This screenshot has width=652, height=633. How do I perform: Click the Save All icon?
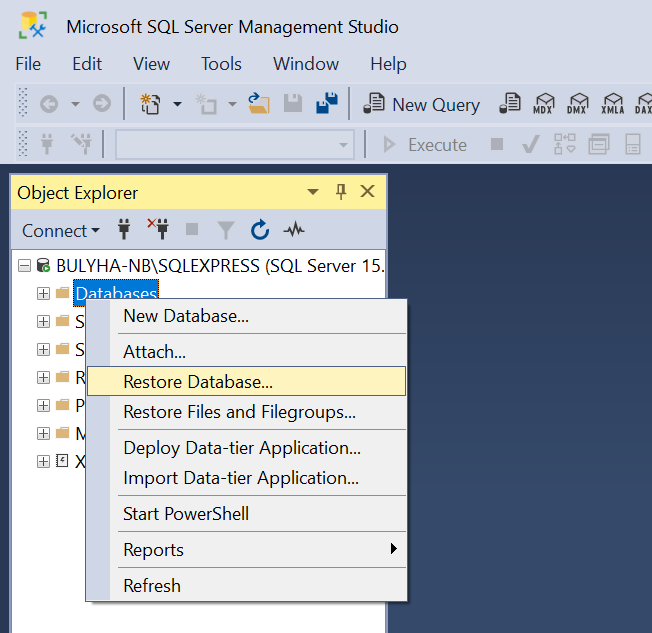tap(327, 103)
